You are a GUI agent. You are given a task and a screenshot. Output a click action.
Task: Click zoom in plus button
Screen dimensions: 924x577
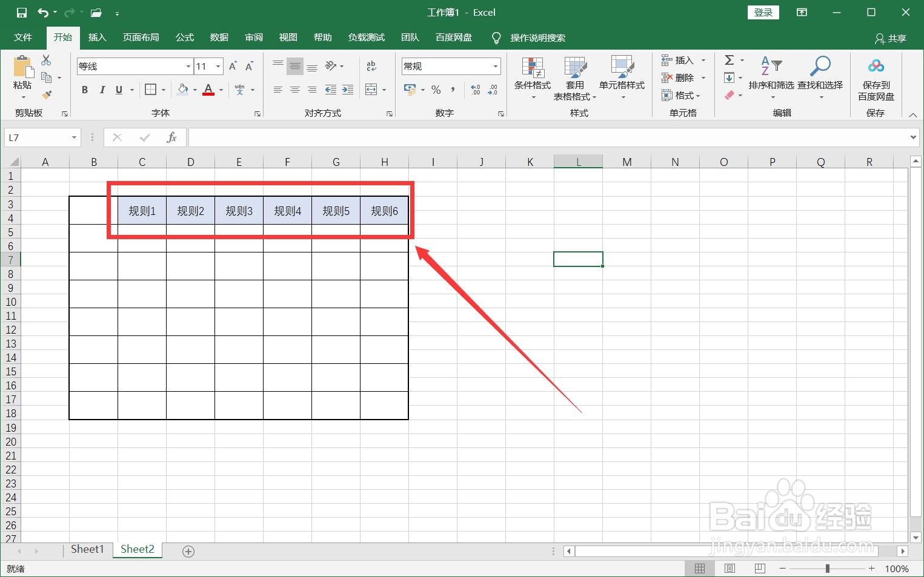tap(871, 569)
